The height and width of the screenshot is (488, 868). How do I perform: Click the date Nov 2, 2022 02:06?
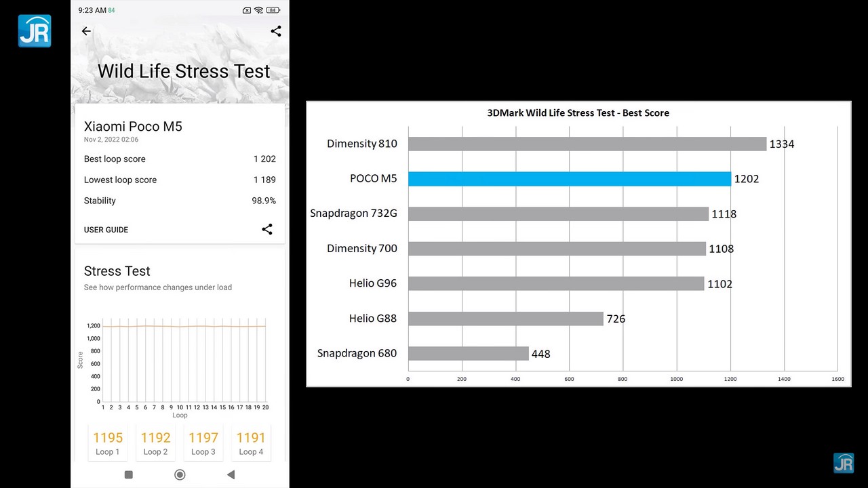[x=111, y=140]
